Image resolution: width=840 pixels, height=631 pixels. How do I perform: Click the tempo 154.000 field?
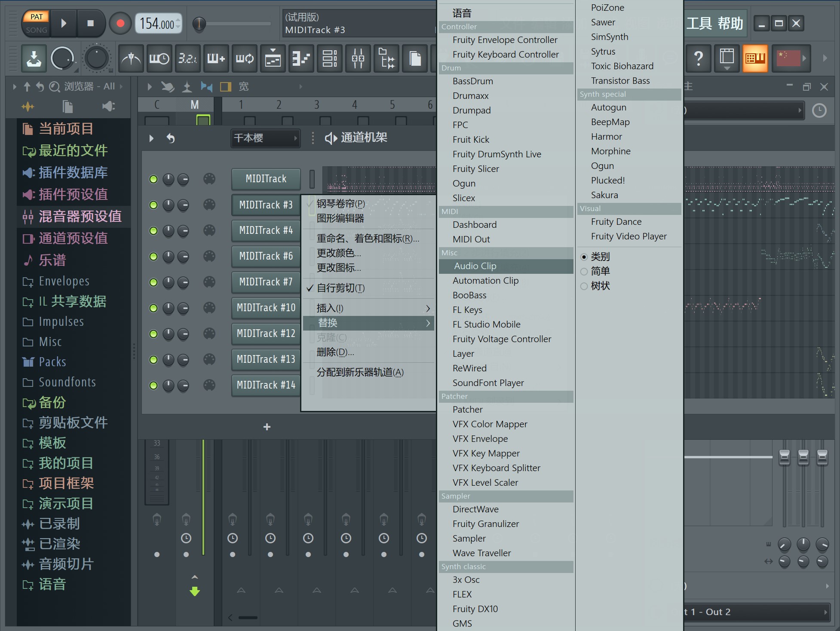[158, 24]
